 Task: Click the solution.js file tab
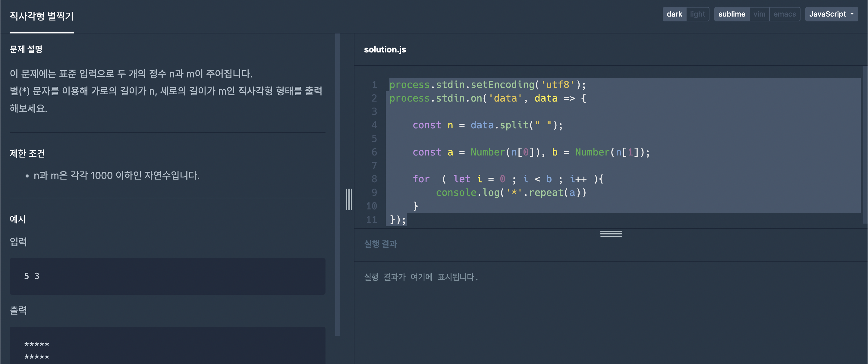pyautogui.click(x=385, y=49)
